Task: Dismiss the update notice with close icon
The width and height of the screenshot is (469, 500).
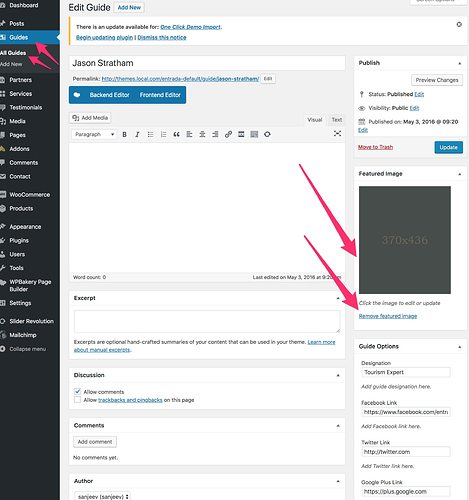Action: coord(459,24)
